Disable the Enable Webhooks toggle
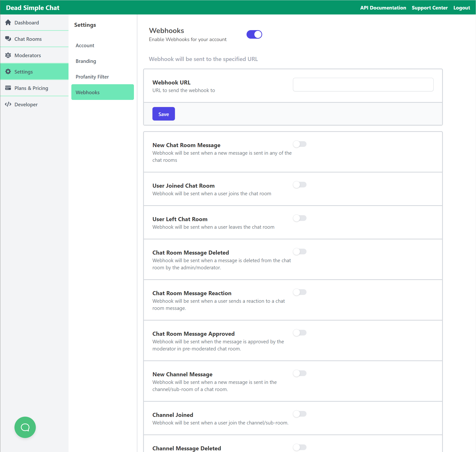 point(254,34)
